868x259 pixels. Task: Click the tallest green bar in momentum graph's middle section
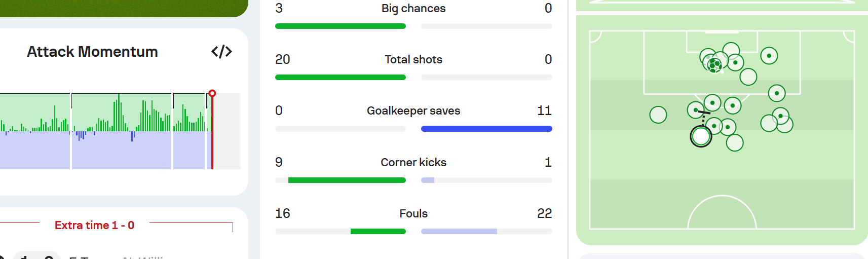click(x=119, y=113)
